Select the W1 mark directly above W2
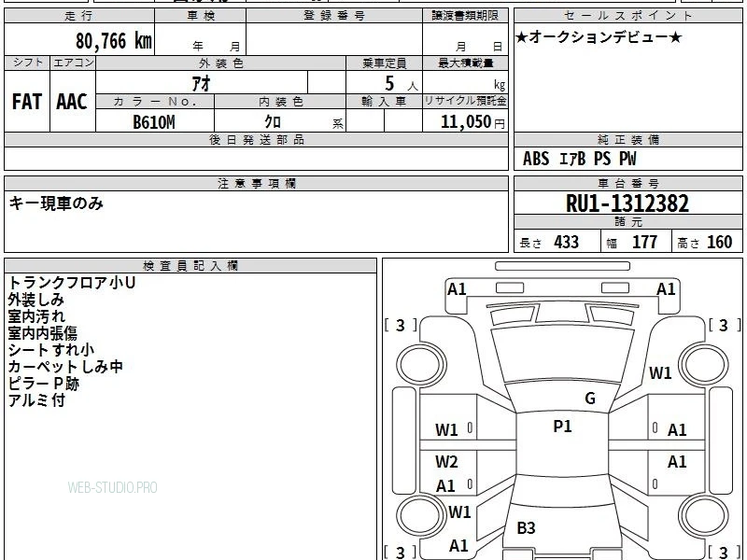This screenshot has height=560, width=747. pyautogui.click(x=446, y=430)
